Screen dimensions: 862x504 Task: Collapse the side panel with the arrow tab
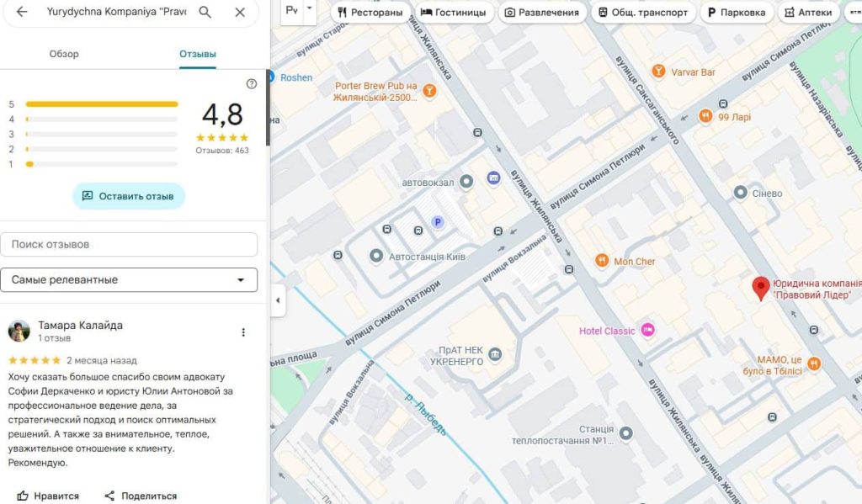(278, 300)
